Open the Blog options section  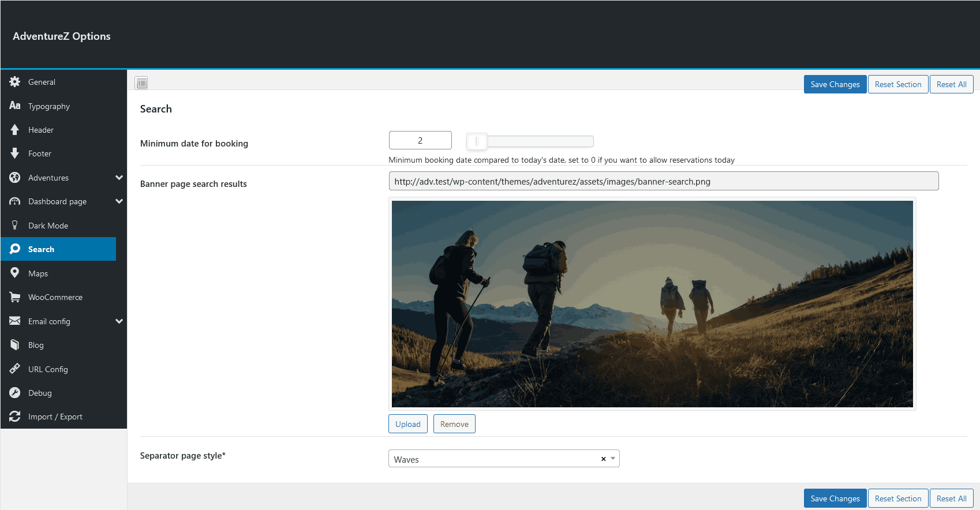(x=63, y=345)
